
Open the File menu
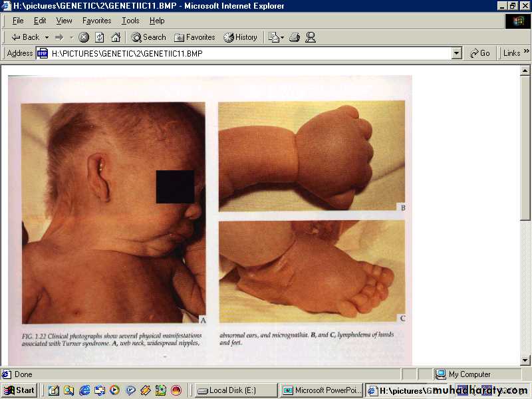click(18, 21)
